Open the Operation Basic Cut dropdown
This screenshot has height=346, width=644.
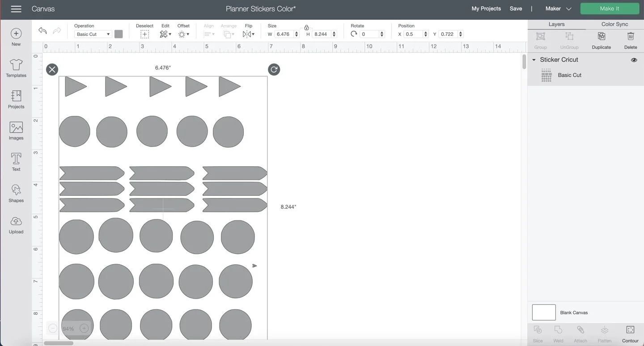coord(93,34)
